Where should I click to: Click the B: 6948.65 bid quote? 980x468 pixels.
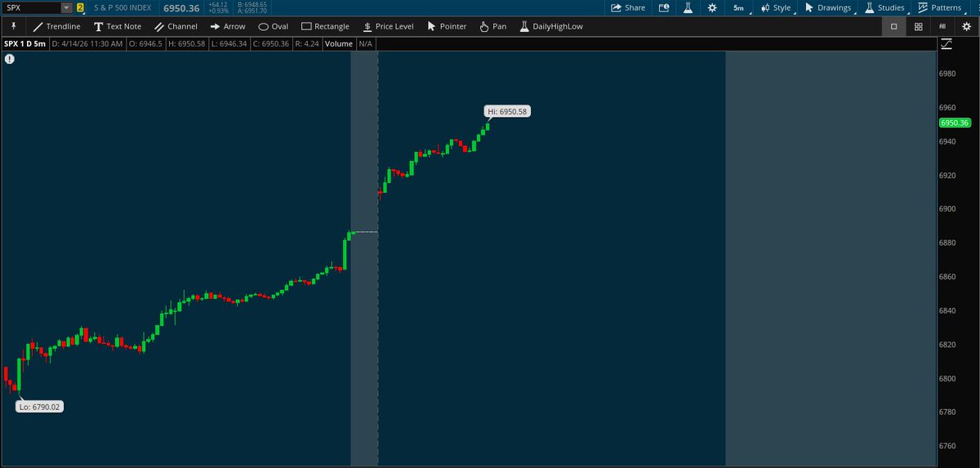coord(252,4)
